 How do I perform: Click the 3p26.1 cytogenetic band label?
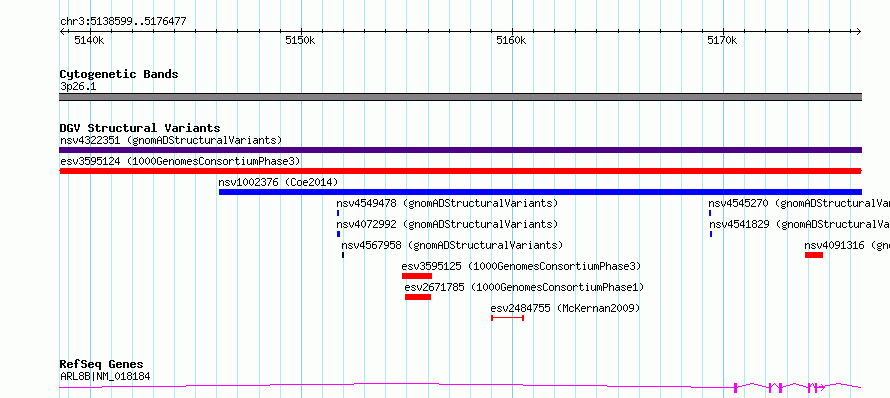78,87
